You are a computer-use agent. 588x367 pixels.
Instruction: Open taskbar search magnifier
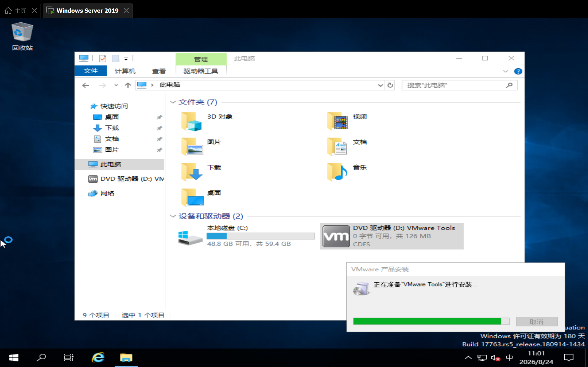tap(41, 358)
